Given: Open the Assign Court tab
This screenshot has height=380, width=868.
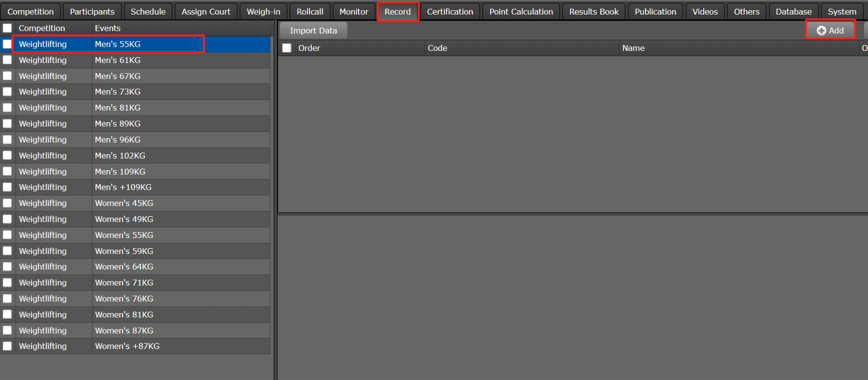Looking at the screenshot, I should pyautogui.click(x=206, y=12).
